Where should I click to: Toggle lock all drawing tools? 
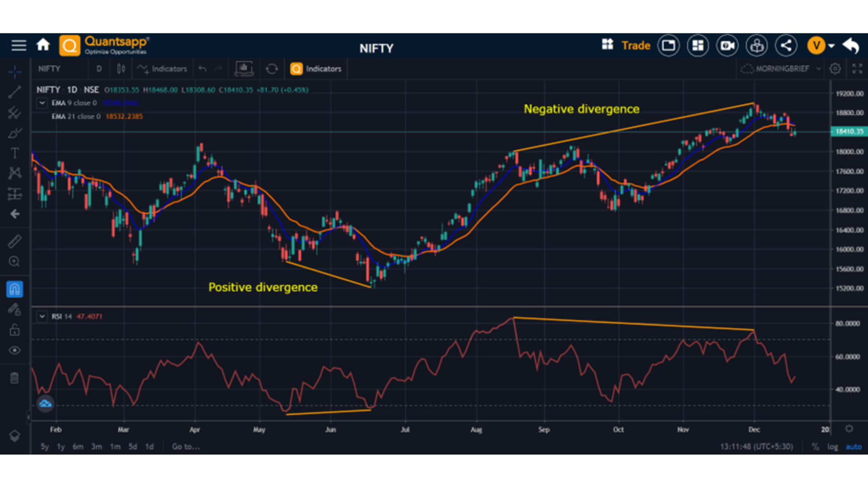14,330
